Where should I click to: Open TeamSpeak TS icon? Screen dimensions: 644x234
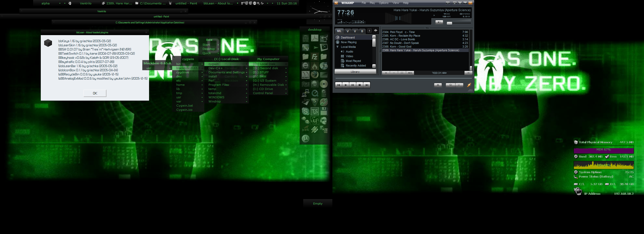[x=314, y=111]
